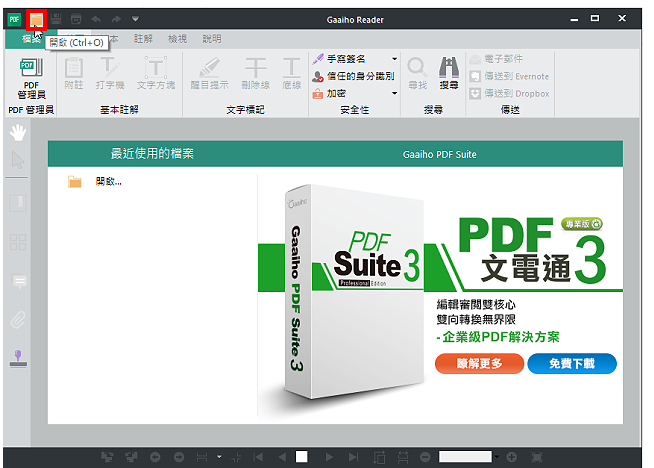Jump to last page button

point(353,458)
